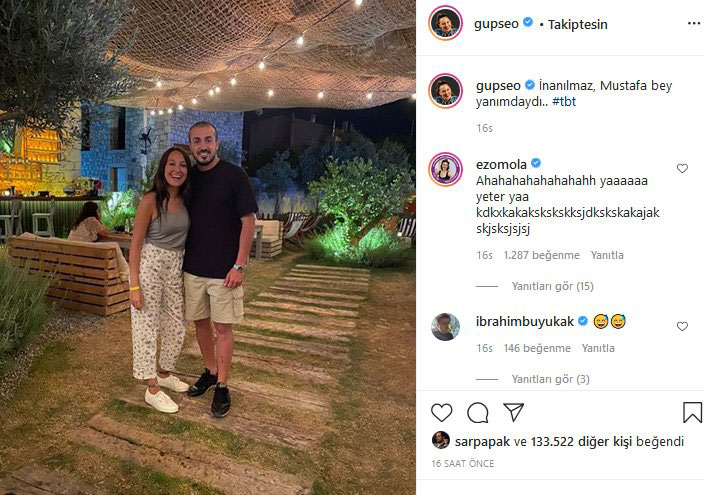Expand ibrahimbuyukak's replies Yanıtları gör (3)
The image size is (705, 495).
pyautogui.click(x=550, y=379)
